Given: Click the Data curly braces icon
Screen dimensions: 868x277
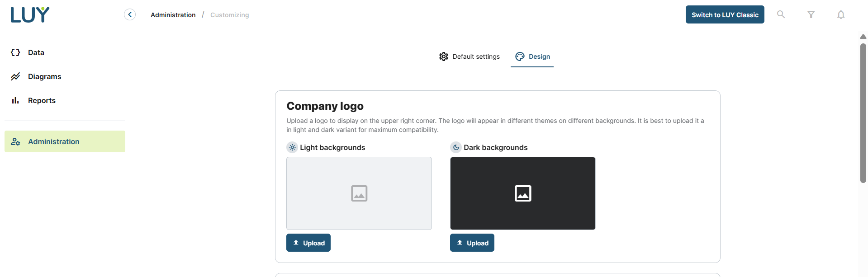Looking at the screenshot, I should tap(15, 52).
